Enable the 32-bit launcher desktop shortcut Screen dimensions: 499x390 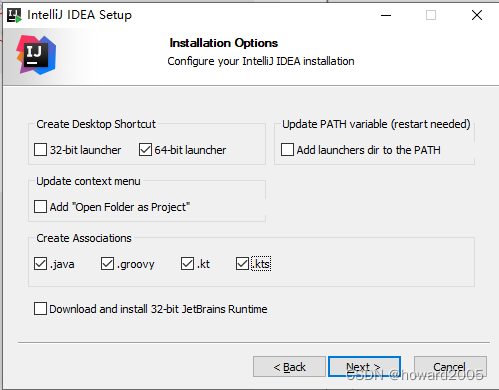click(x=40, y=150)
